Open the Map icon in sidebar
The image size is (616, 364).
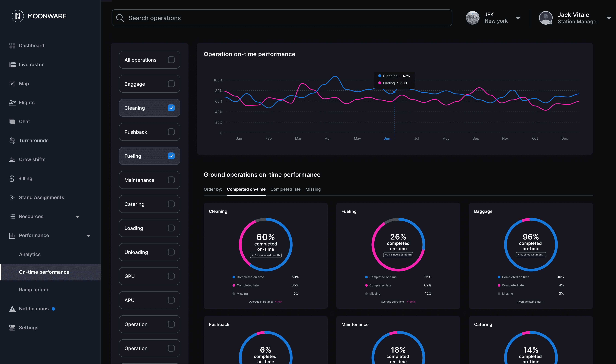tap(12, 84)
